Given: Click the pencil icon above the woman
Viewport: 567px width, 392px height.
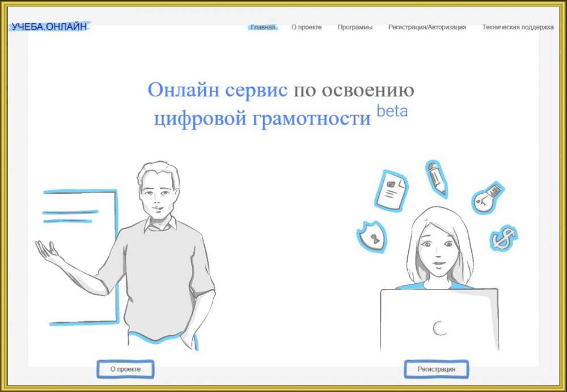Looking at the screenshot, I should (437, 179).
